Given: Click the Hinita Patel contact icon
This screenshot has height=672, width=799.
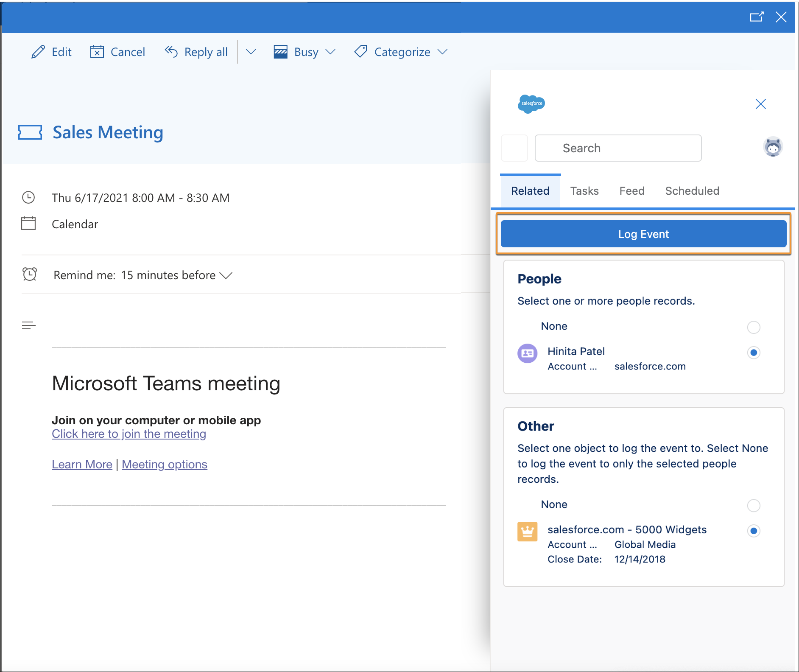Looking at the screenshot, I should (x=528, y=353).
